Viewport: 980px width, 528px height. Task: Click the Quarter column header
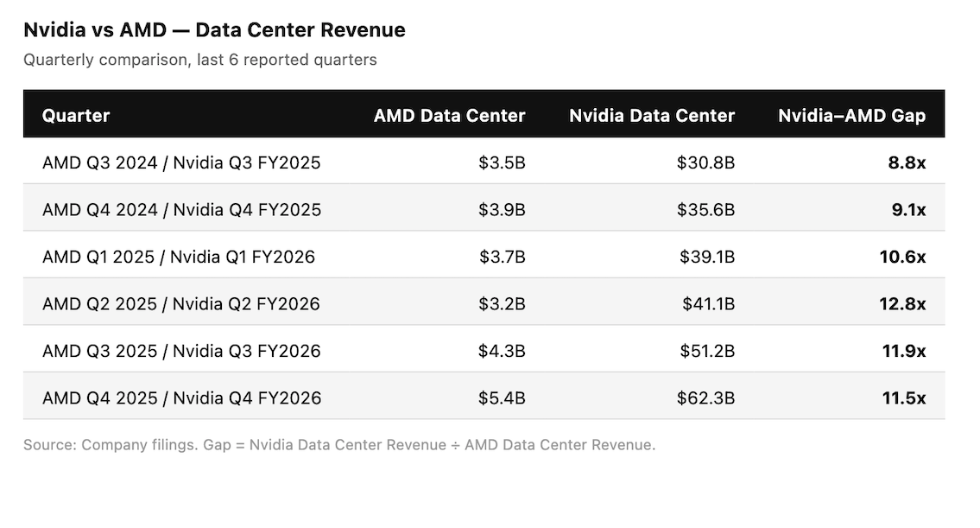pos(76,116)
